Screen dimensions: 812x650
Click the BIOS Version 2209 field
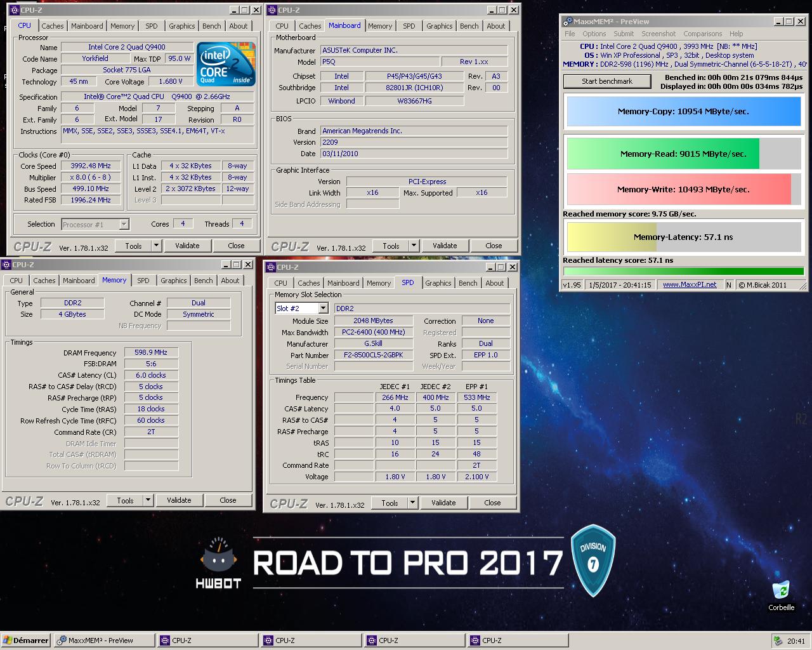(414, 142)
